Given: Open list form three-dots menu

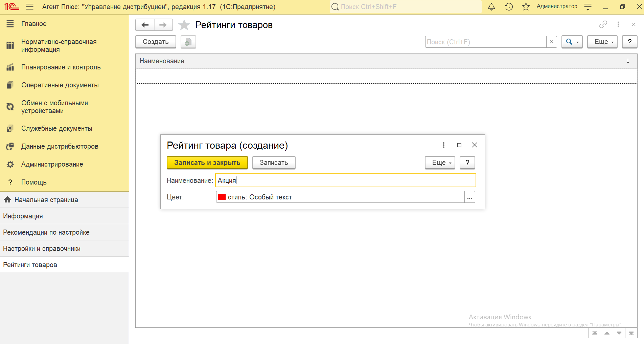Looking at the screenshot, I should click(x=618, y=24).
